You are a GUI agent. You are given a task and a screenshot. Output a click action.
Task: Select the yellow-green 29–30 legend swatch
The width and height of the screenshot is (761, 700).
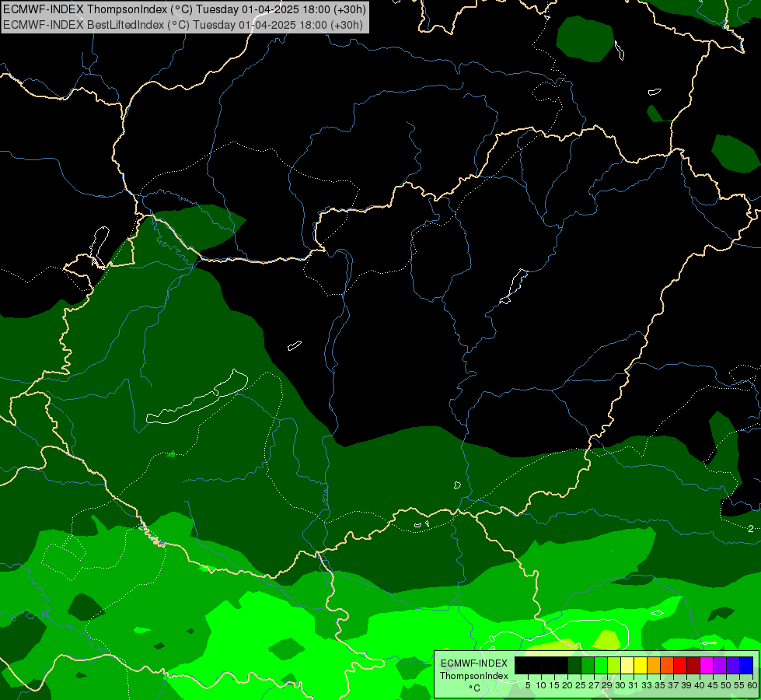click(614, 665)
